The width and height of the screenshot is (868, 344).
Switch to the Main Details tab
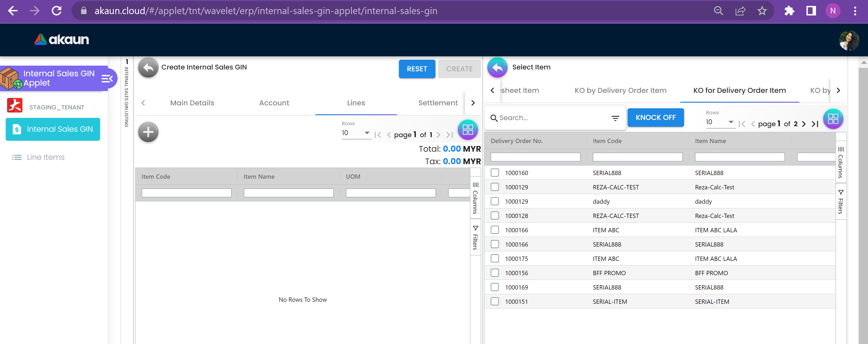pos(192,103)
